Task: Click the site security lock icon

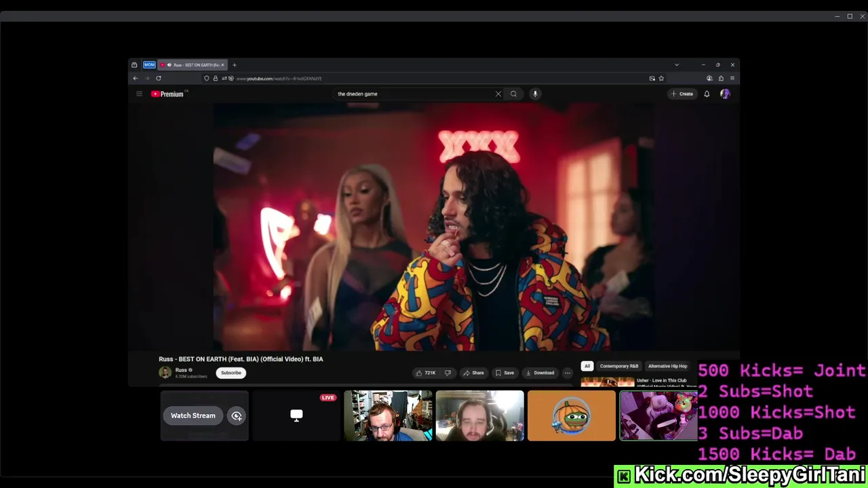Action: tap(216, 79)
